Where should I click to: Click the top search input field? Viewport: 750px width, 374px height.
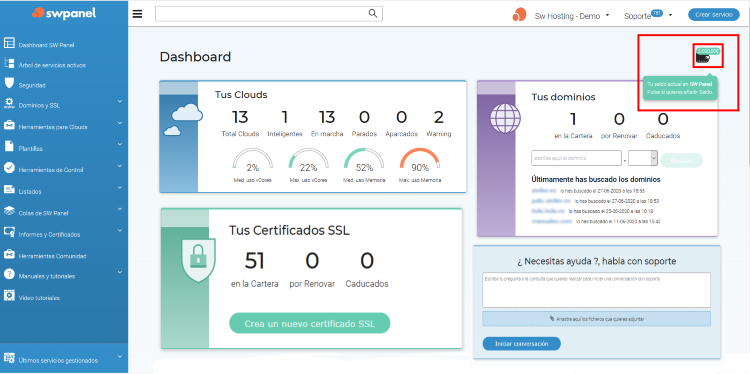(x=262, y=14)
